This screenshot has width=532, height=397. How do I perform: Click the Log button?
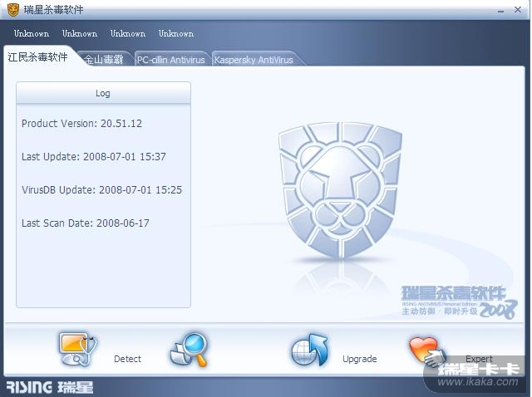point(103,93)
